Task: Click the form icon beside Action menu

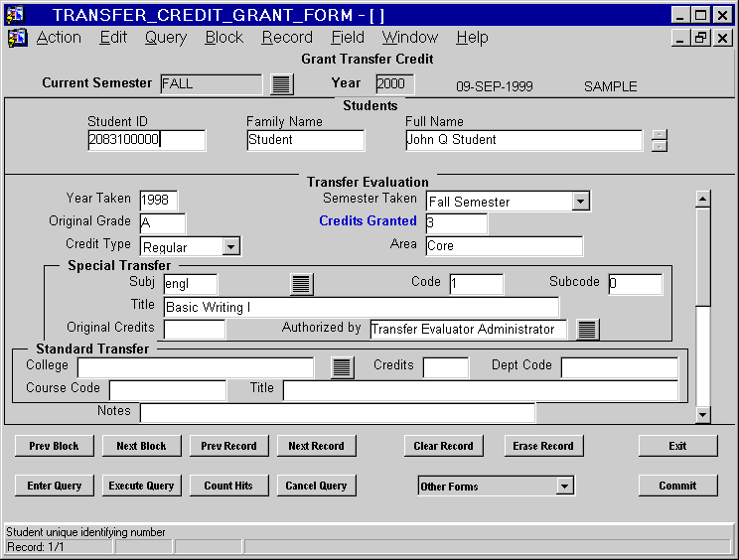Action: point(17,37)
